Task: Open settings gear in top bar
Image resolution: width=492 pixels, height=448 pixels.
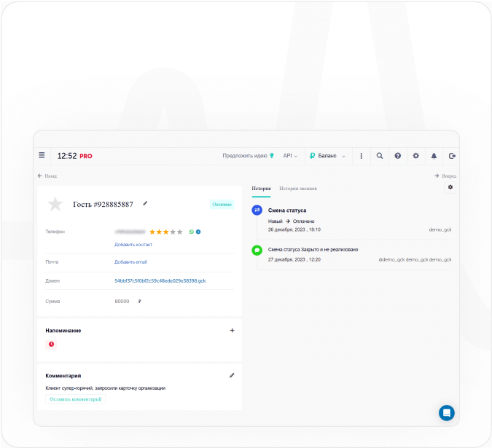Action: [x=416, y=156]
